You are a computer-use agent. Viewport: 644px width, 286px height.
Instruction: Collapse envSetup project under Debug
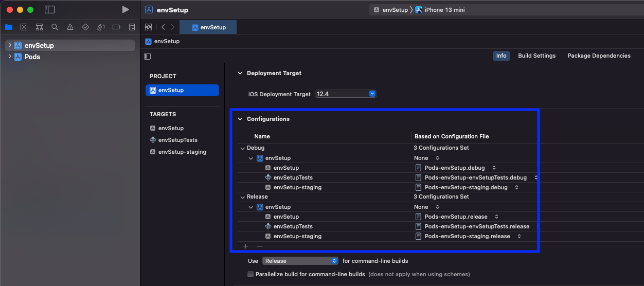pos(251,158)
